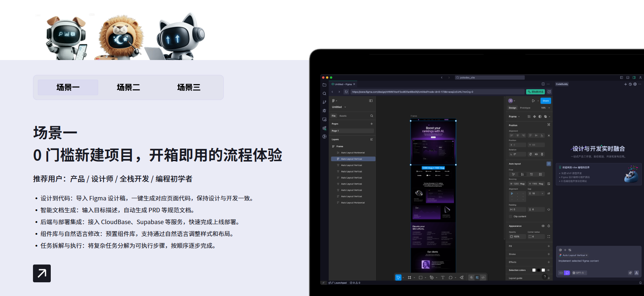
Task: Click the black selection color swatch
Action: [x=538, y=270]
